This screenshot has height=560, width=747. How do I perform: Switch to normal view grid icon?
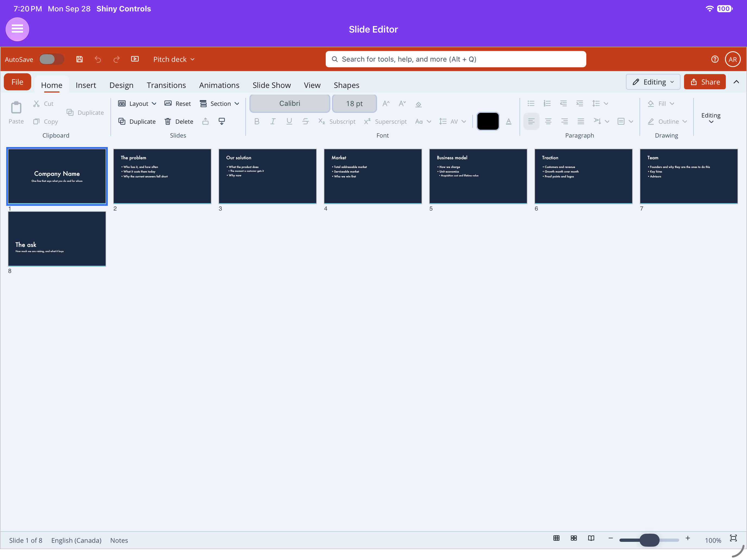pyautogui.click(x=556, y=538)
